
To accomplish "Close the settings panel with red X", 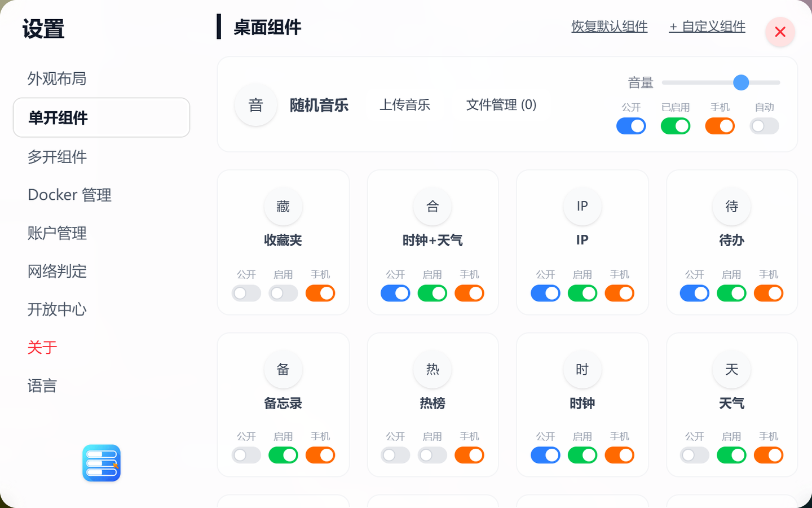I will 780,32.
